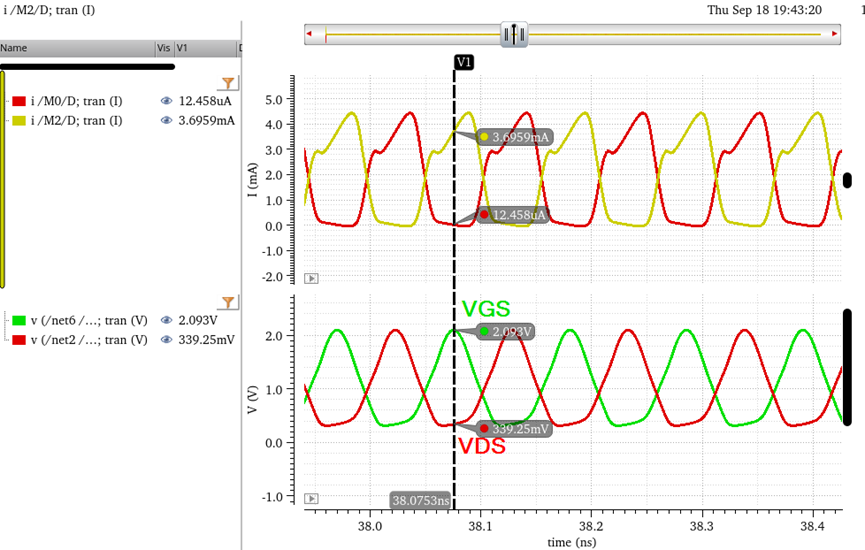The height and width of the screenshot is (550, 865).
Task: Click the V1 column header
Action: point(200,48)
